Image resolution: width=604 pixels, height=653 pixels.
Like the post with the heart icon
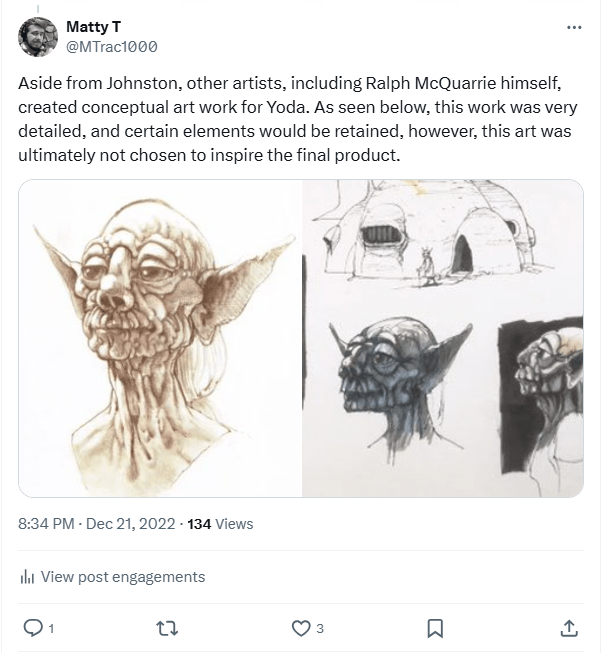(299, 628)
